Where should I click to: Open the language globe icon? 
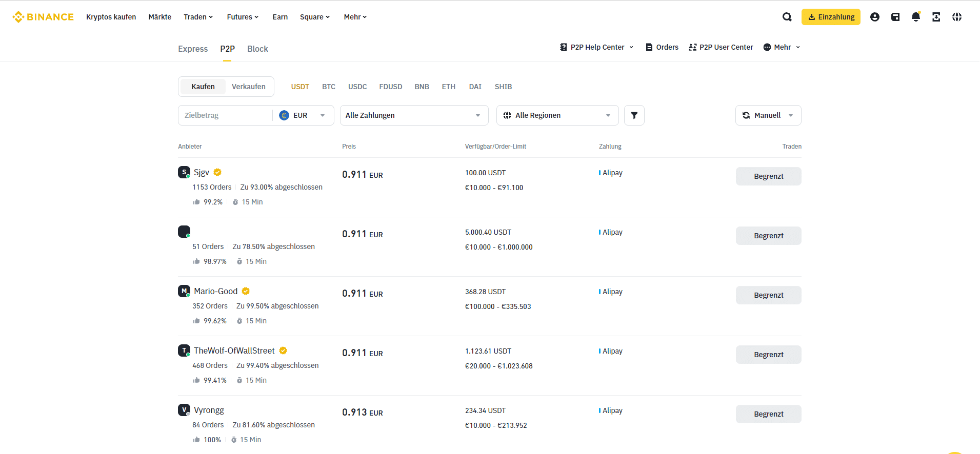tap(957, 17)
